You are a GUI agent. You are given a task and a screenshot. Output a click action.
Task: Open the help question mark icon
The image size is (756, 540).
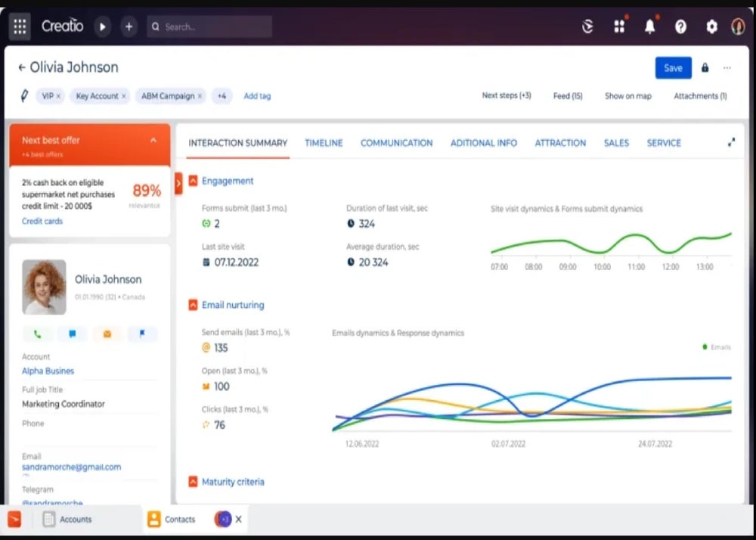(681, 27)
